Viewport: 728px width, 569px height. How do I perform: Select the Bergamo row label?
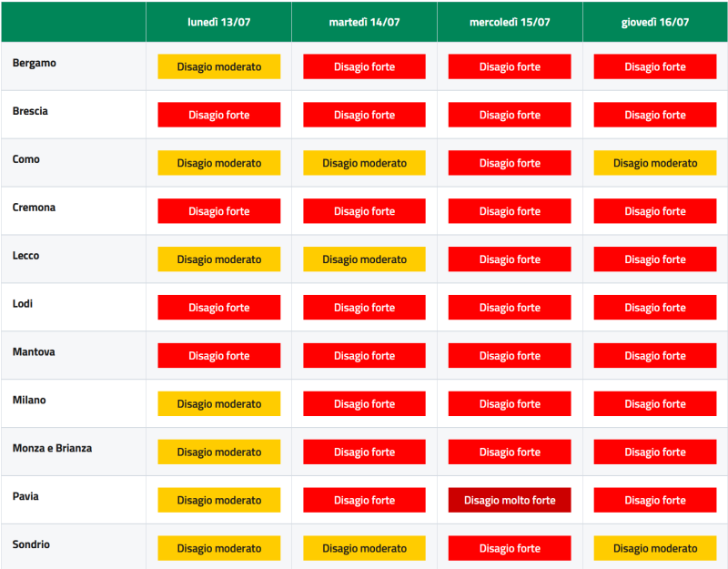click(35, 63)
